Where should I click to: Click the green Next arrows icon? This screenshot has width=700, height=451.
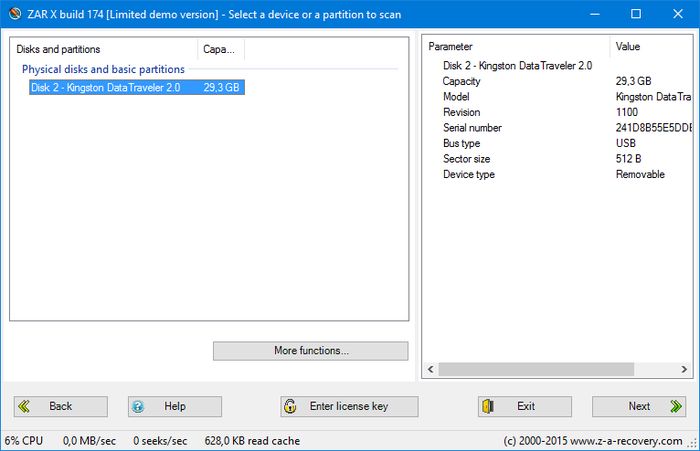pyautogui.click(x=675, y=406)
